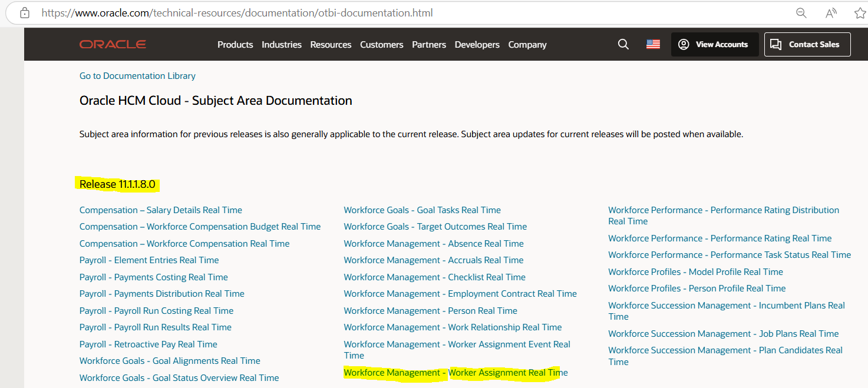Select the US flag country icon
The height and width of the screenshot is (388, 868).
pos(653,44)
